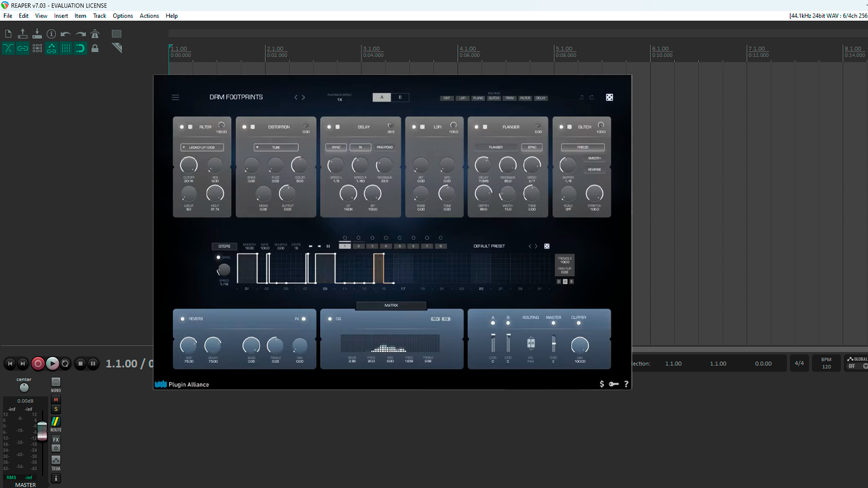Open the license key icon
This screenshot has height=488, width=868.
pos(614,384)
